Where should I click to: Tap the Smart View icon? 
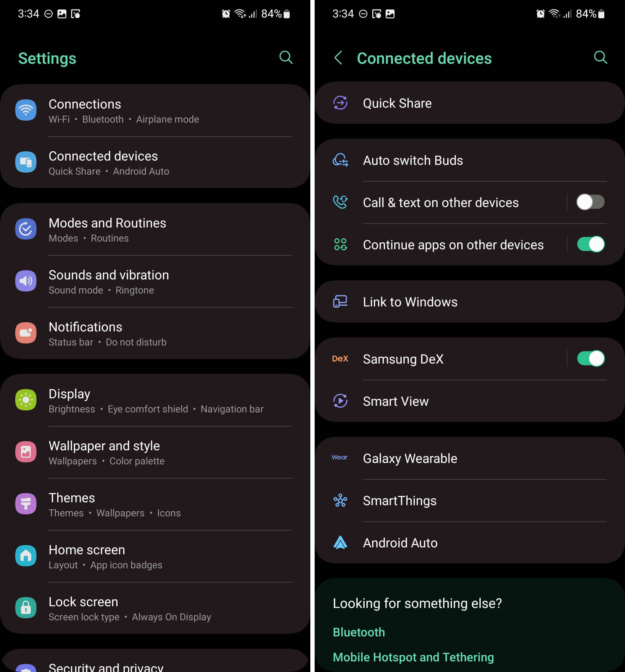coord(340,401)
